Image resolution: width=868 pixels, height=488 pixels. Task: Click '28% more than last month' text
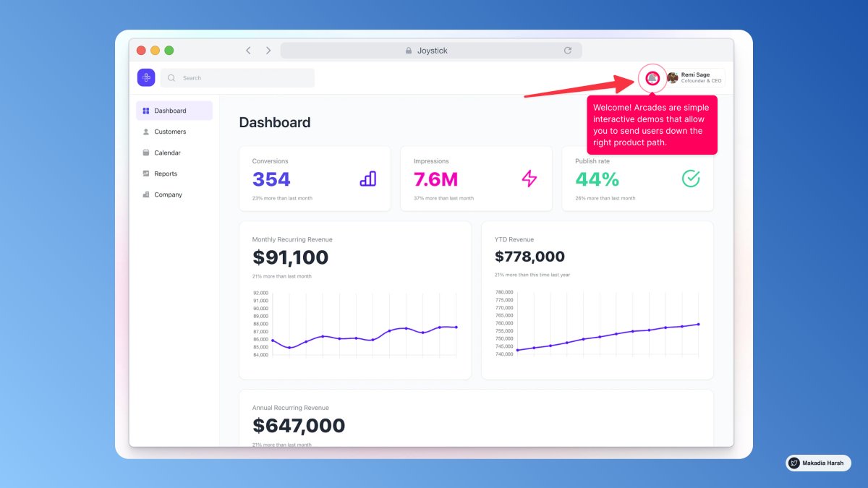tap(605, 198)
